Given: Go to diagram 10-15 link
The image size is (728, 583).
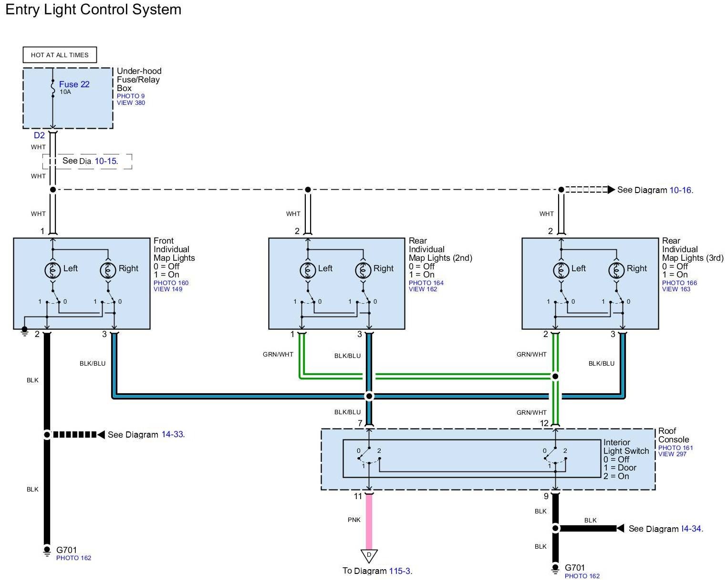Looking at the screenshot, I should point(105,161).
